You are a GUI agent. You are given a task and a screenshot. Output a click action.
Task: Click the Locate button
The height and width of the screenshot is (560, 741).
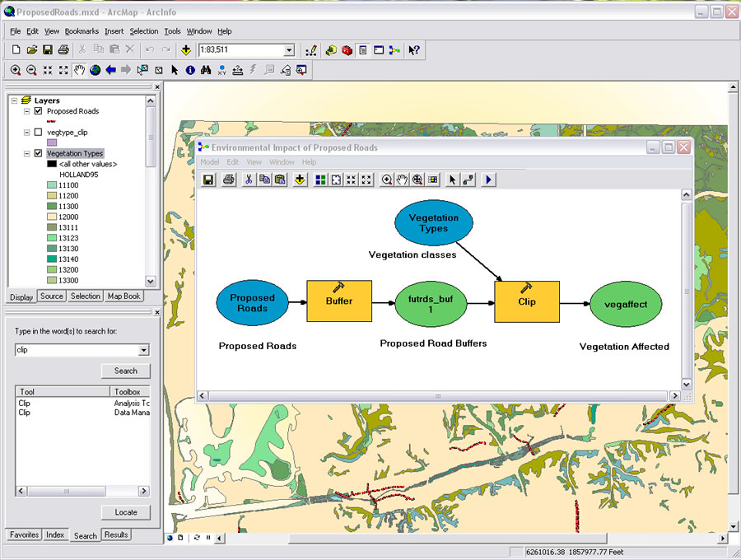click(125, 512)
